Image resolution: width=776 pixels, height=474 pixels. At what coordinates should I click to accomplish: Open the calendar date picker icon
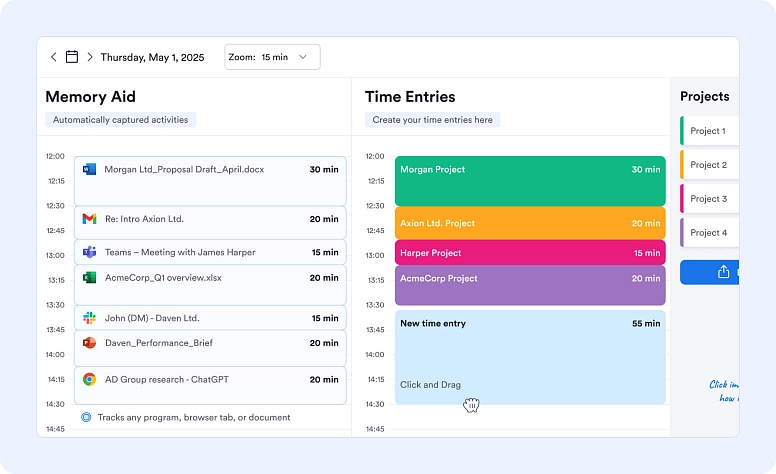[72, 57]
